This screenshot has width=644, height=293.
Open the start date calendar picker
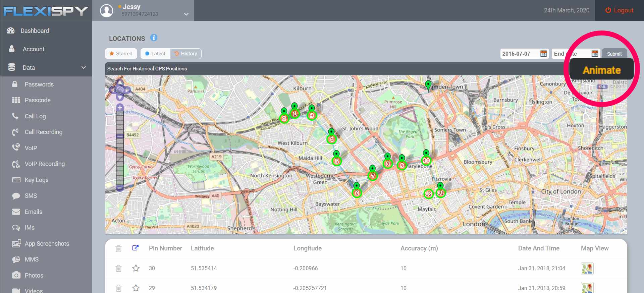544,54
